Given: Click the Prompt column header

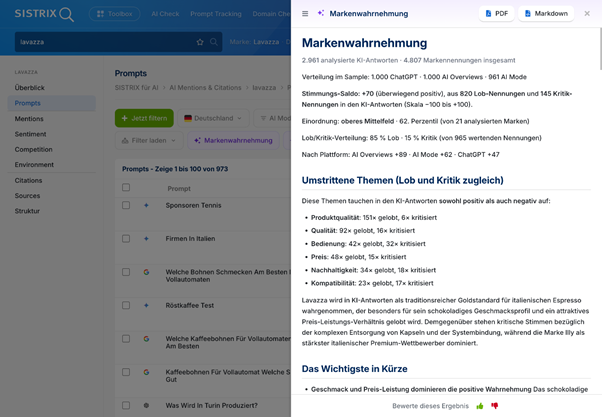Looking at the screenshot, I should click(179, 189).
